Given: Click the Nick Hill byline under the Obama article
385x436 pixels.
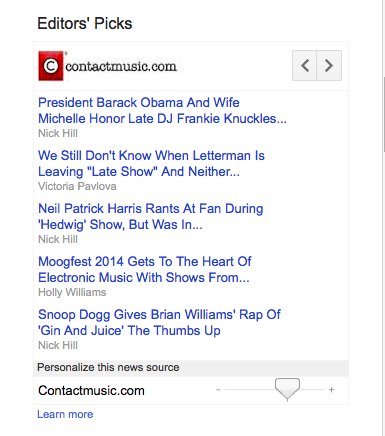Looking at the screenshot, I should tap(58, 133).
